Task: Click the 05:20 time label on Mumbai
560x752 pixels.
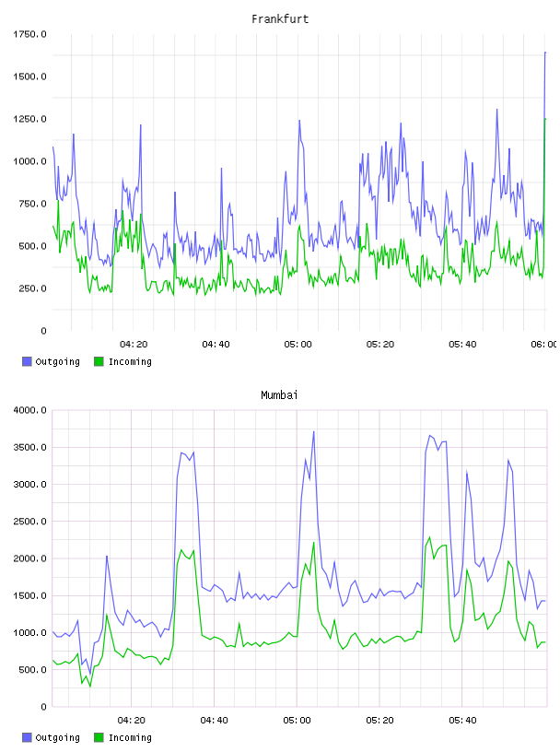Action: [x=379, y=721]
